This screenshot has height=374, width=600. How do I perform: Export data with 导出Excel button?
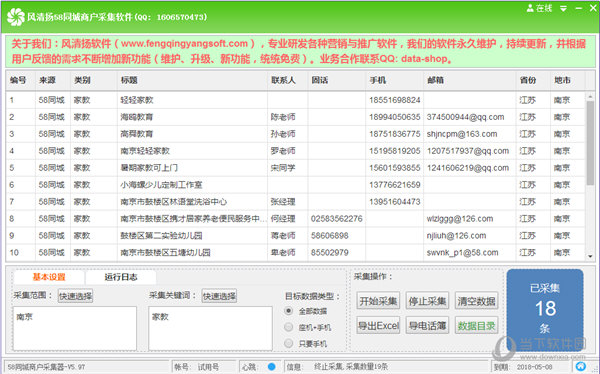coord(378,325)
